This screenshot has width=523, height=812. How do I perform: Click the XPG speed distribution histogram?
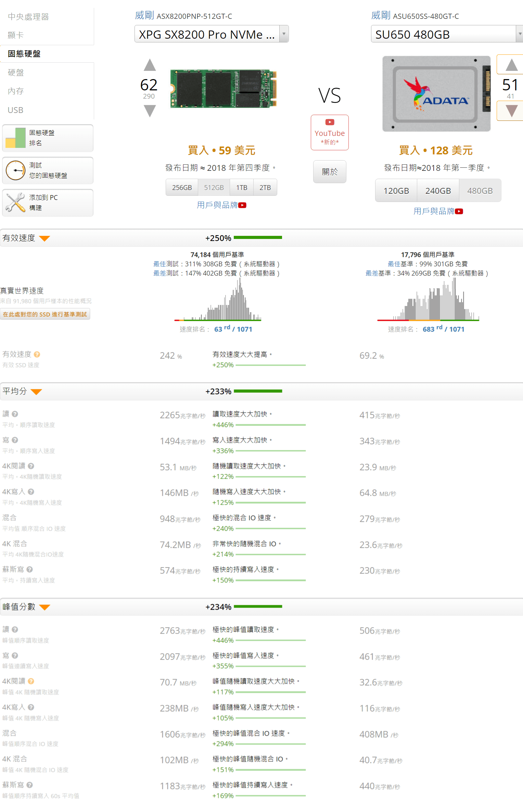coord(218,300)
